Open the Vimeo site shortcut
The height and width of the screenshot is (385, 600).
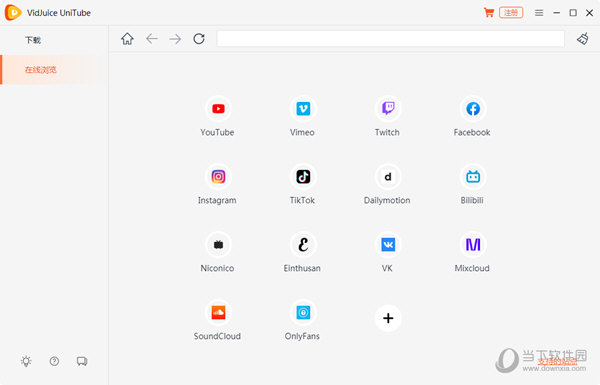[x=303, y=109]
